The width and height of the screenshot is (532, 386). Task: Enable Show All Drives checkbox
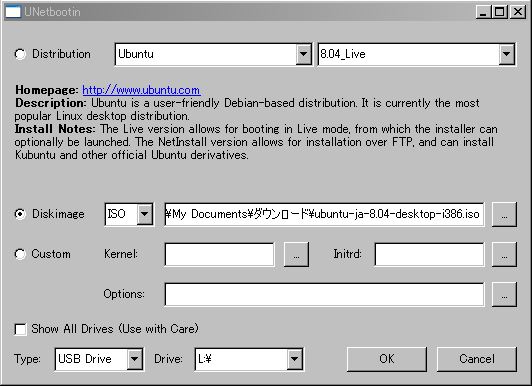(x=20, y=329)
